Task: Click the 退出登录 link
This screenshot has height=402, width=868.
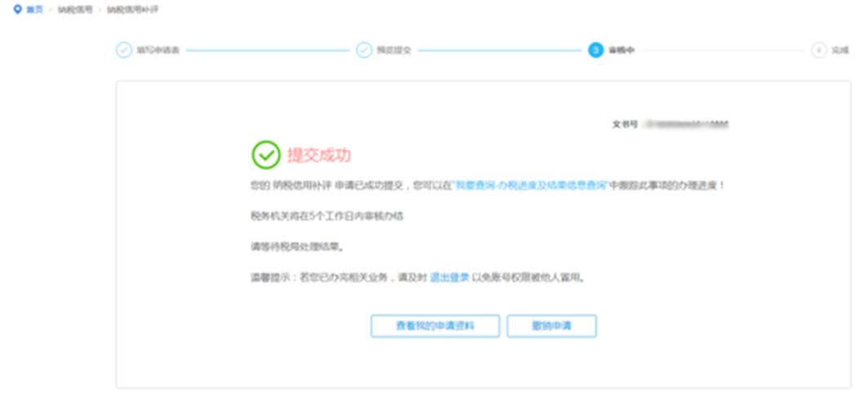Action: [x=450, y=277]
